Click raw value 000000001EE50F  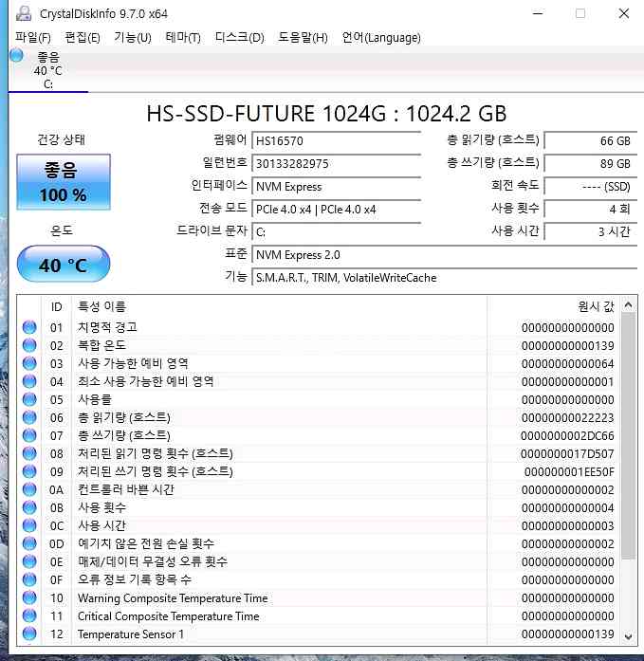[x=569, y=471]
